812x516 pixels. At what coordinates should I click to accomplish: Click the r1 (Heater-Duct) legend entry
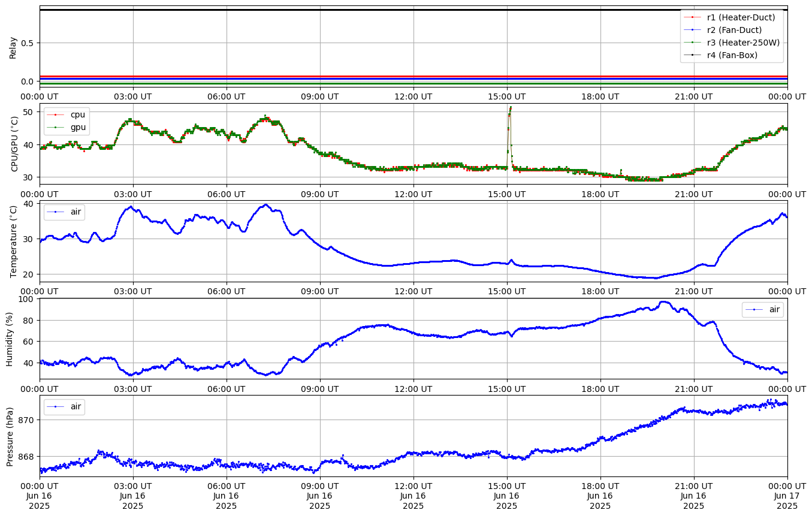coord(731,17)
